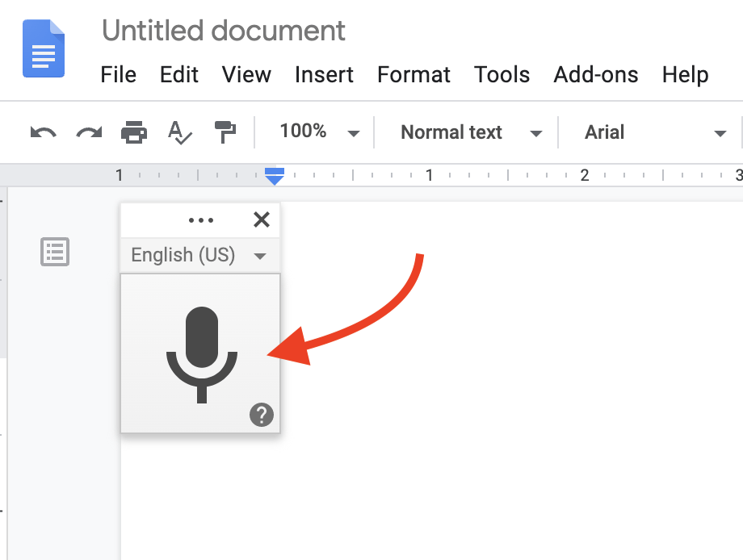The width and height of the screenshot is (743, 560).
Task: Close the voice typing panel
Action: click(261, 219)
